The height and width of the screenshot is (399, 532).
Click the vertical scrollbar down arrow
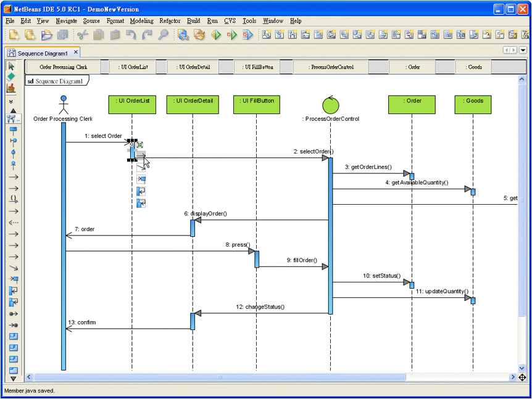pyautogui.click(x=522, y=368)
